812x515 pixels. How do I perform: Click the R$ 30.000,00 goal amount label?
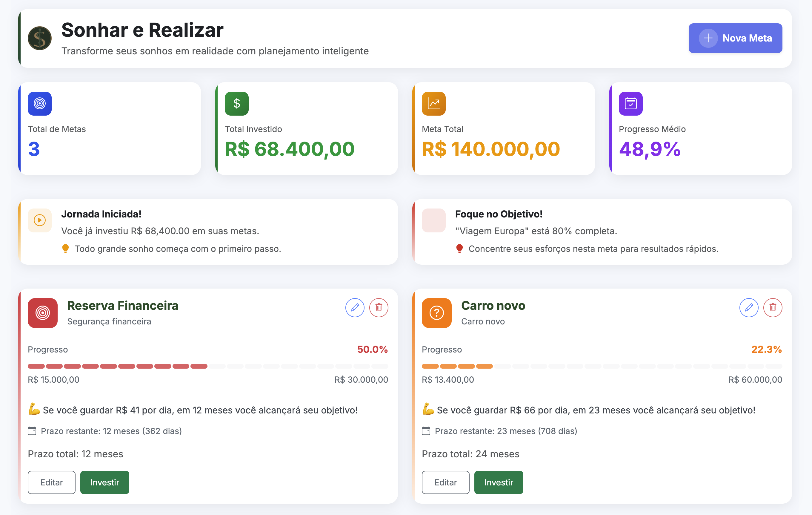click(x=362, y=379)
